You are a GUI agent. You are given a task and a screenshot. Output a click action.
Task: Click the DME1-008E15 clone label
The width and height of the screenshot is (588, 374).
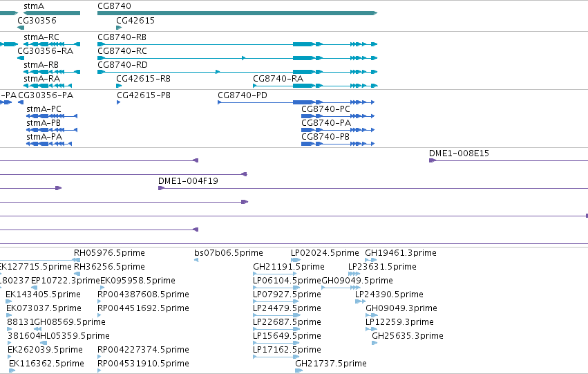pos(459,153)
